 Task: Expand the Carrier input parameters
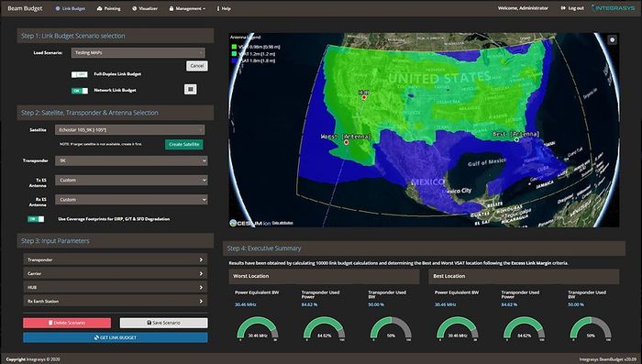pyautogui.click(x=115, y=273)
